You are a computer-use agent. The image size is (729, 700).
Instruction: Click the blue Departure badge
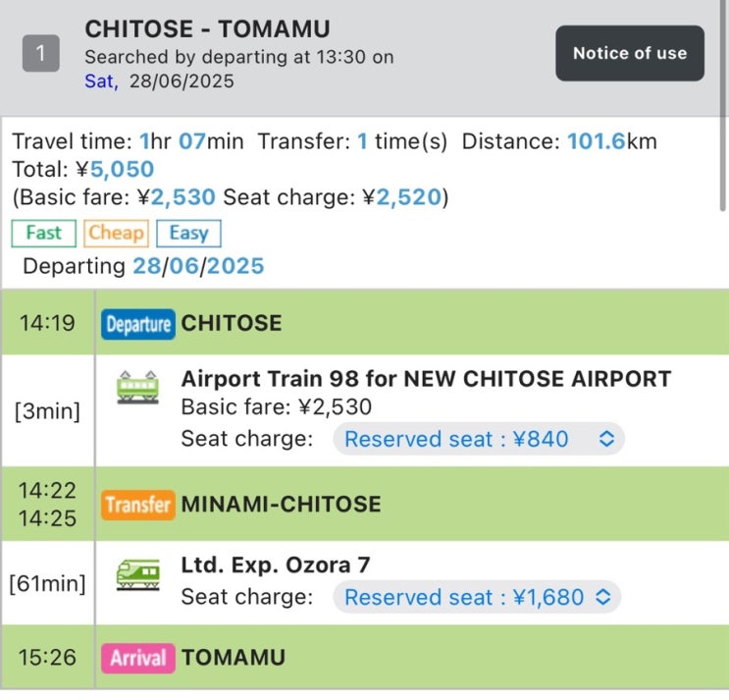[137, 324]
